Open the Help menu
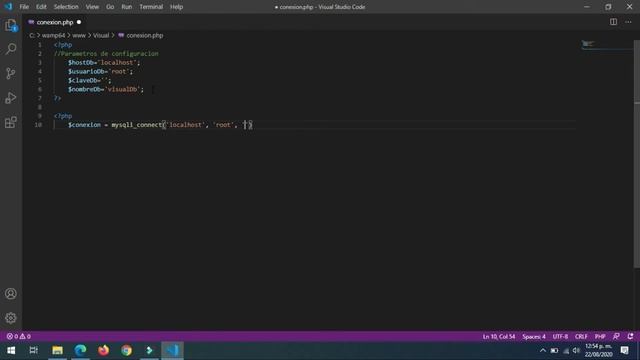This screenshot has width=640, height=360. pos(176,7)
